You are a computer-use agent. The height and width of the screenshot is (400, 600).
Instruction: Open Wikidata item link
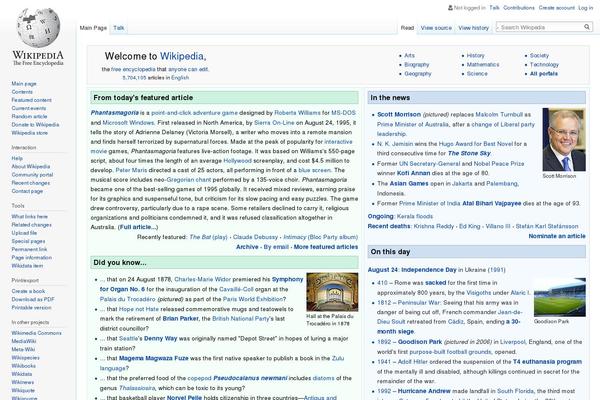27,266
